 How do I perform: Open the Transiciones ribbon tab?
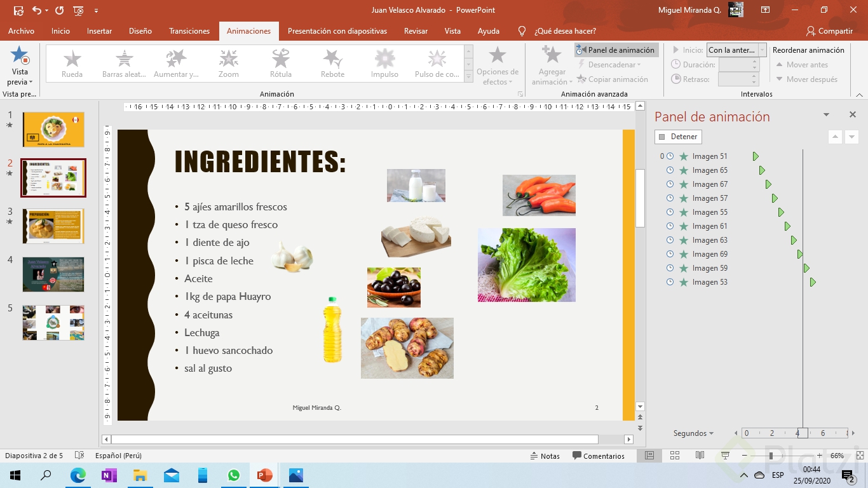pos(189,31)
